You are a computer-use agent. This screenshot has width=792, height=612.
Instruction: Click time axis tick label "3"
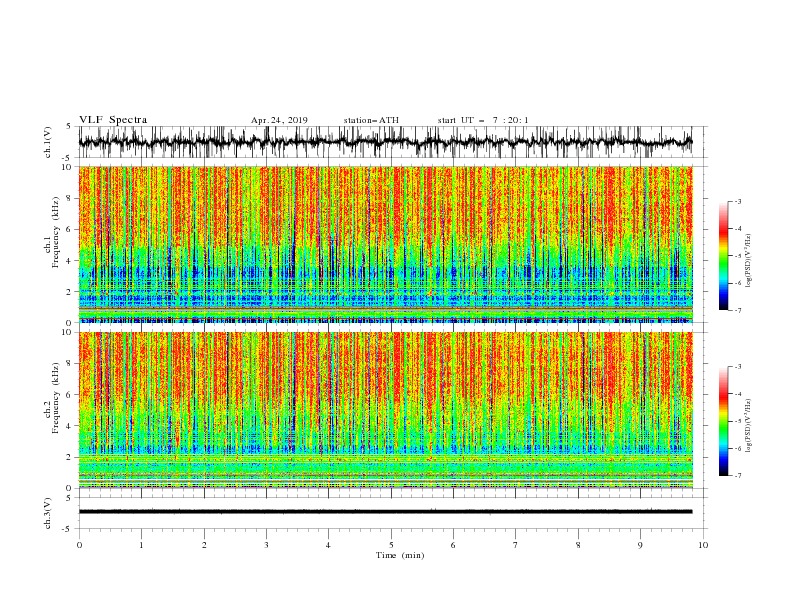coord(266,545)
